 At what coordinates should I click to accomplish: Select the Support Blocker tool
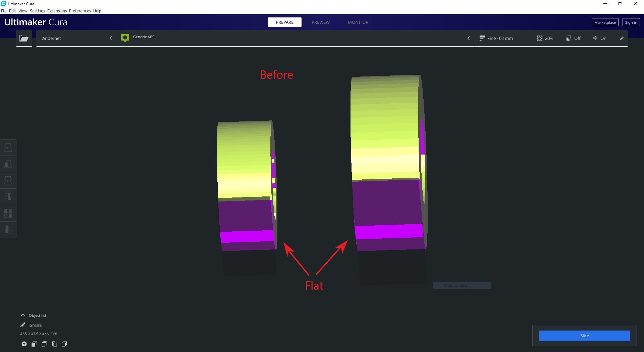[x=8, y=230]
